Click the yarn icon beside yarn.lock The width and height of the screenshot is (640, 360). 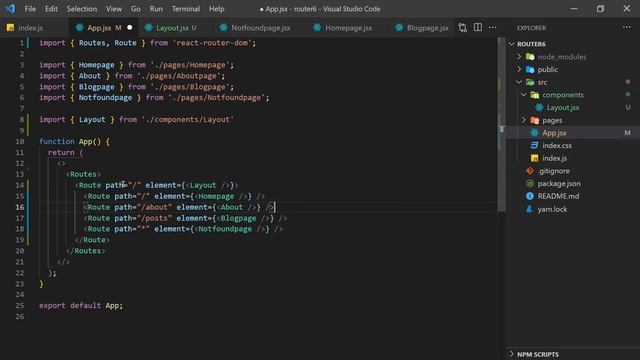point(530,209)
